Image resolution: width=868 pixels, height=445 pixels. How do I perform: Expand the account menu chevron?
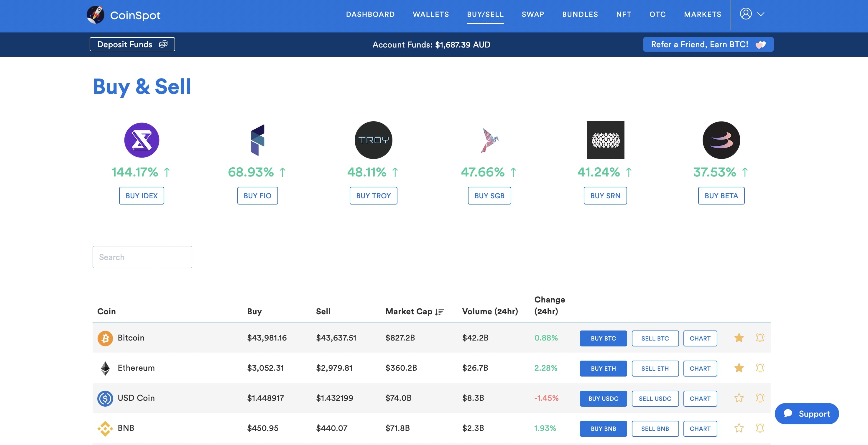761,14
